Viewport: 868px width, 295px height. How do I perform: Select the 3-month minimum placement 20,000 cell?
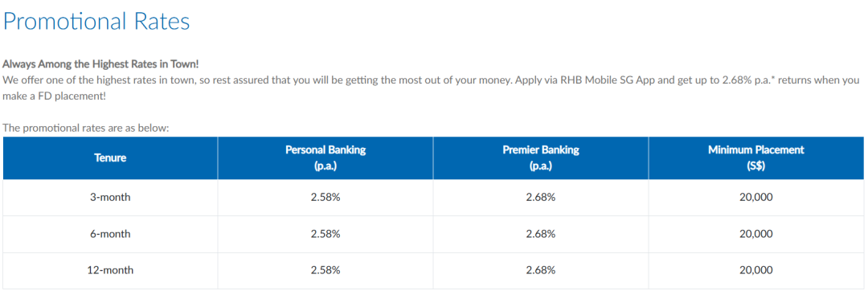pyautogui.click(x=756, y=198)
